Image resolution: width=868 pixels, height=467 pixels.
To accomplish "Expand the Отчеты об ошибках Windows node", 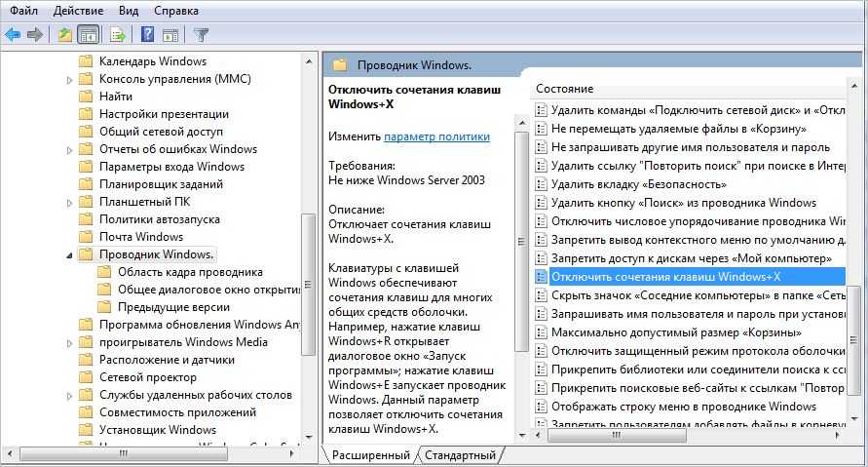I will (x=69, y=149).
